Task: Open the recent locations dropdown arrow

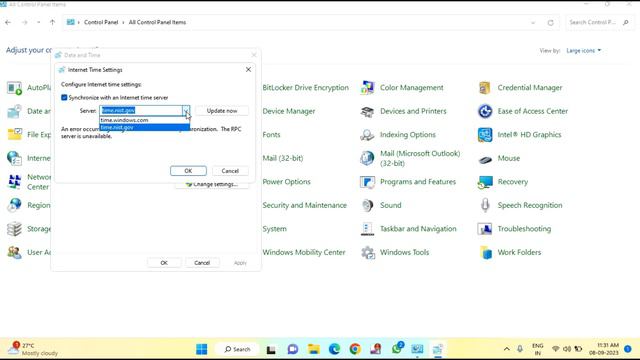Action: [38, 23]
